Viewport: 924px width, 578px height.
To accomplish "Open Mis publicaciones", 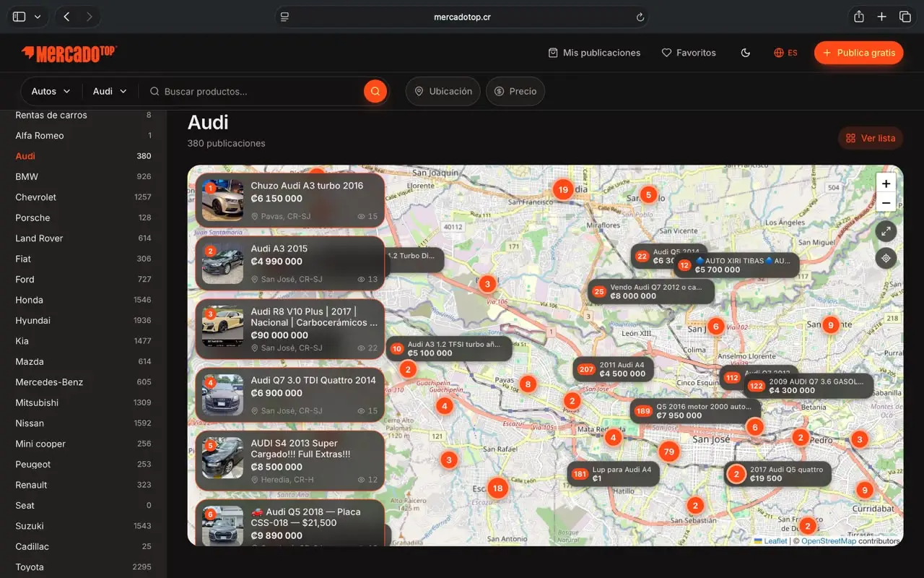I will [594, 53].
